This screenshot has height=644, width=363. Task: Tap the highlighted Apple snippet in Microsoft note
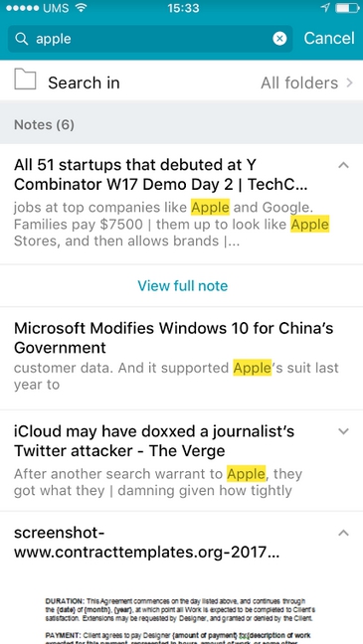tap(252, 368)
